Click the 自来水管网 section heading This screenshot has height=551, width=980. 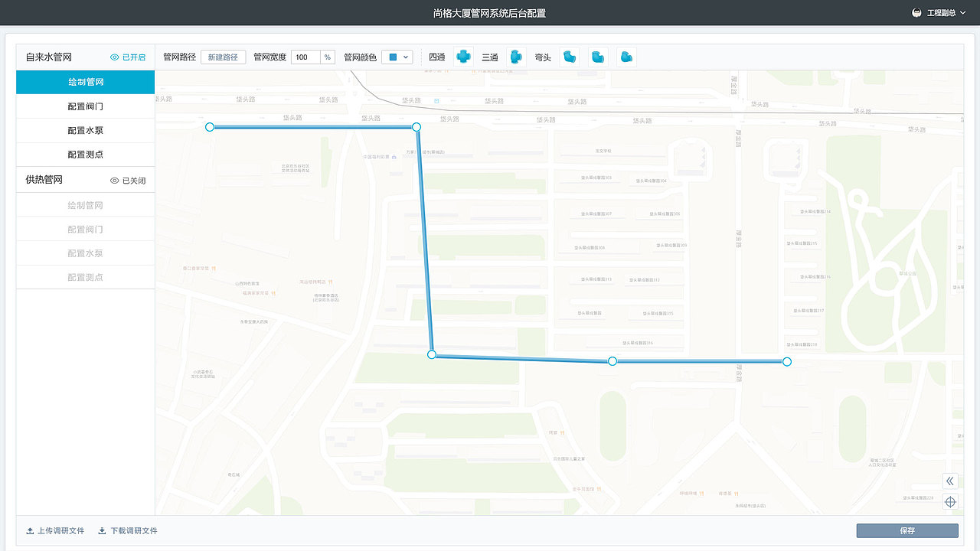coord(49,57)
